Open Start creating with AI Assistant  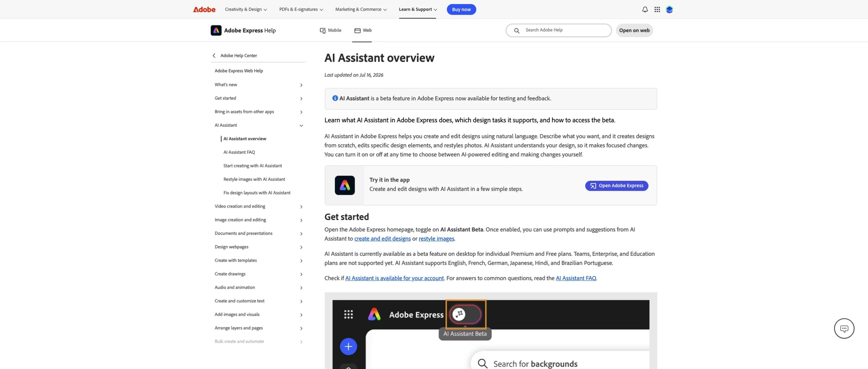(253, 166)
